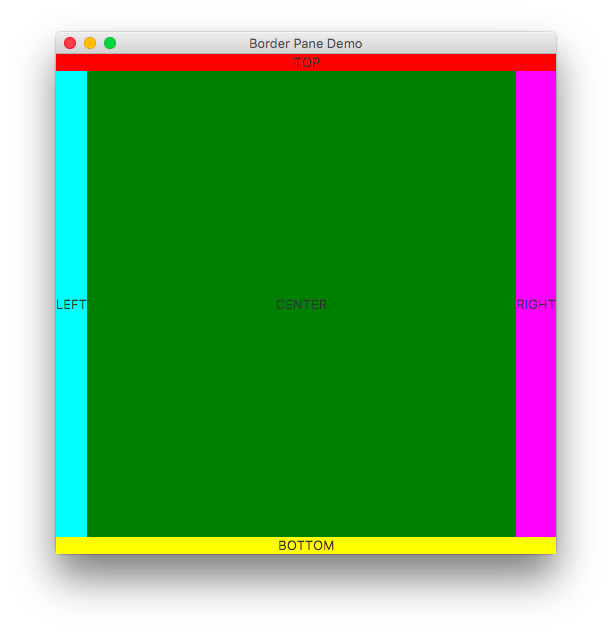This screenshot has width=612, height=634.
Task: Click the cyan LEFT label
Action: point(71,304)
